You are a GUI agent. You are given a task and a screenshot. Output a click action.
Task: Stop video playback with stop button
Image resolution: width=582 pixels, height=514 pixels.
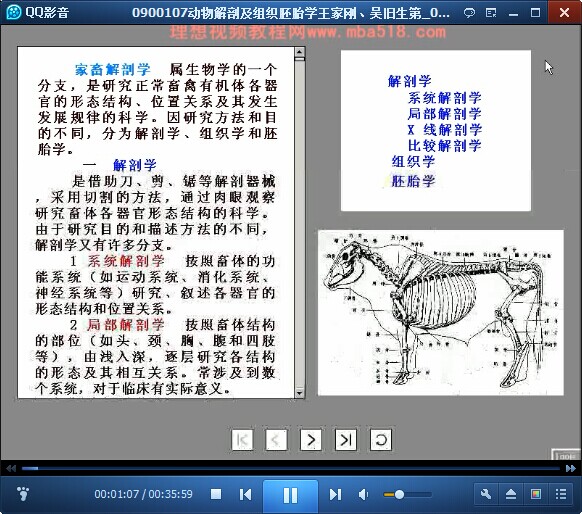tap(216, 494)
